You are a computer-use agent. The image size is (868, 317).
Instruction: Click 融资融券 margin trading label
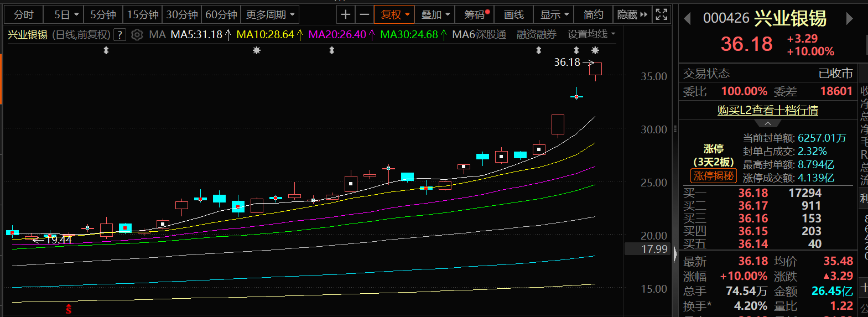pos(536,34)
